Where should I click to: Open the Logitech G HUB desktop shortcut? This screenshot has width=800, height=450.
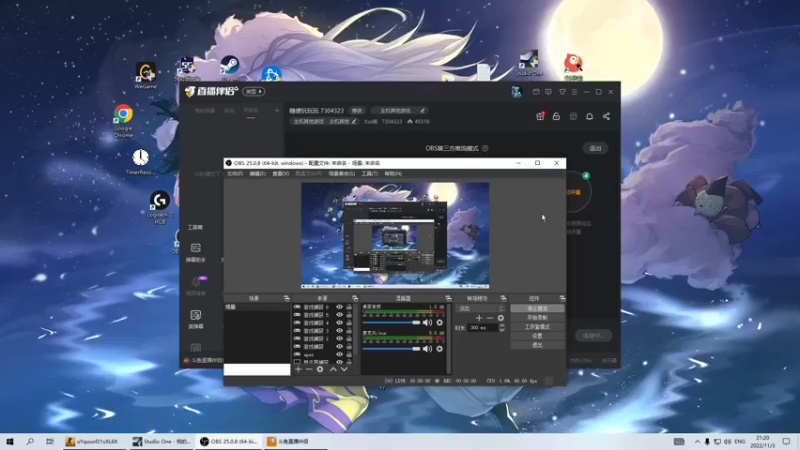160,208
